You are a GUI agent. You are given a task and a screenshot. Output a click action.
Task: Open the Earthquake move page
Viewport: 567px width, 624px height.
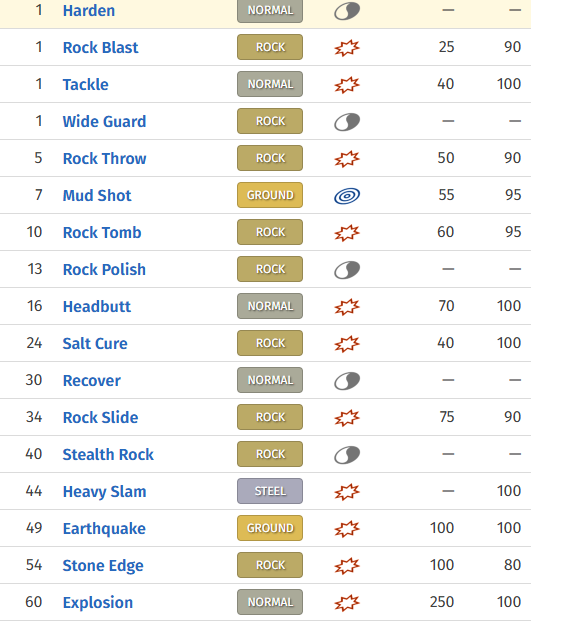104,528
